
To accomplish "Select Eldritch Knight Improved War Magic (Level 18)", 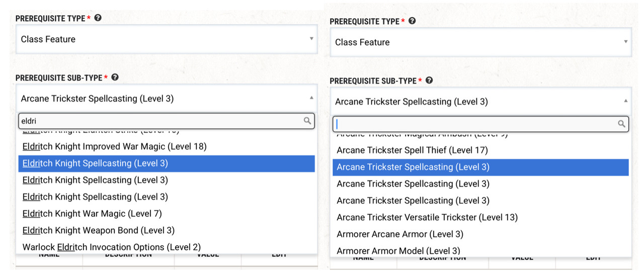I will point(167,146).
